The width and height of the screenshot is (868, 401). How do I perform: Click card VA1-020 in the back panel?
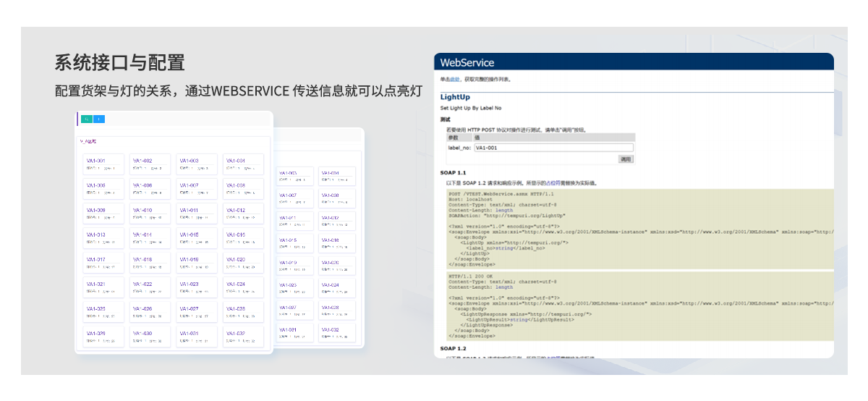(336, 266)
